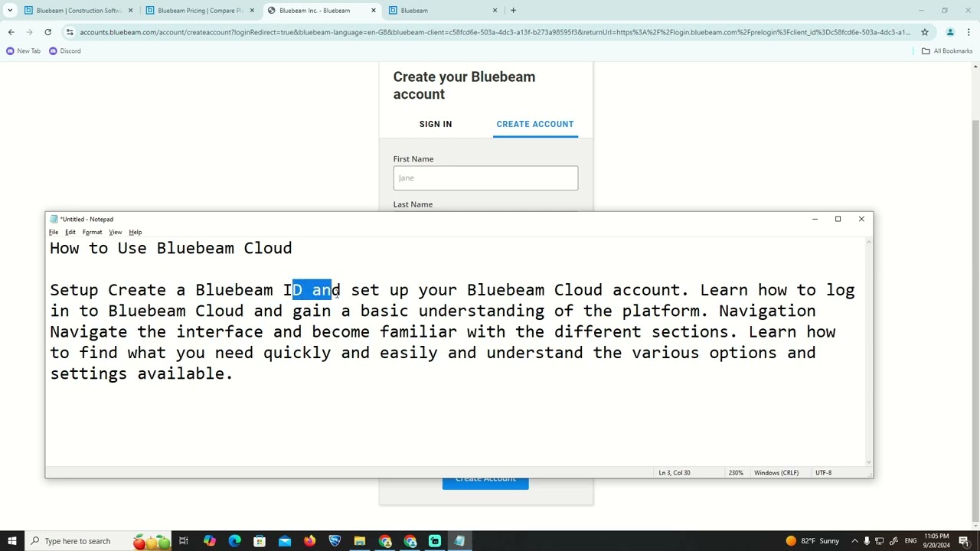980x551 pixels.
Task: Open the second Chrome profile taskbar icon
Action: 410,541
